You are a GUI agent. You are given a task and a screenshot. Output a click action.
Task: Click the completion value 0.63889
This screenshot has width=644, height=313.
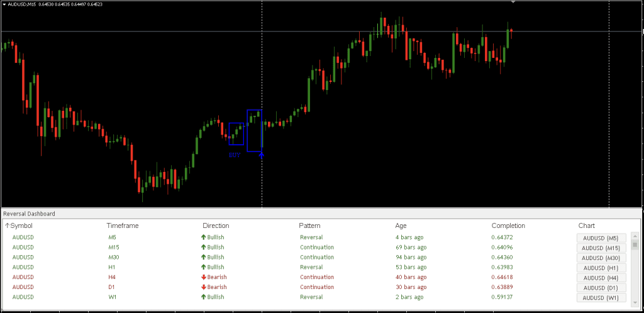(502, 287)
